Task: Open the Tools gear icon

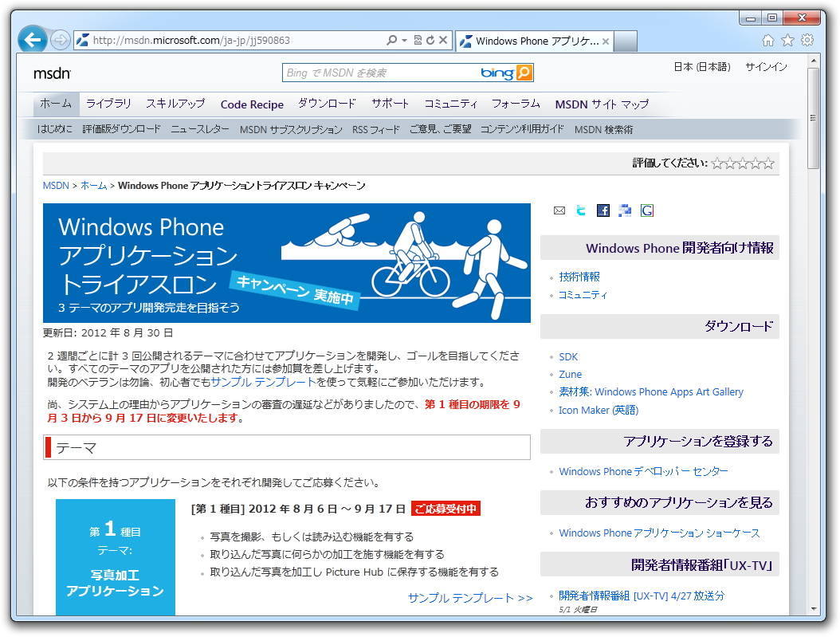Action: point(807,40)
